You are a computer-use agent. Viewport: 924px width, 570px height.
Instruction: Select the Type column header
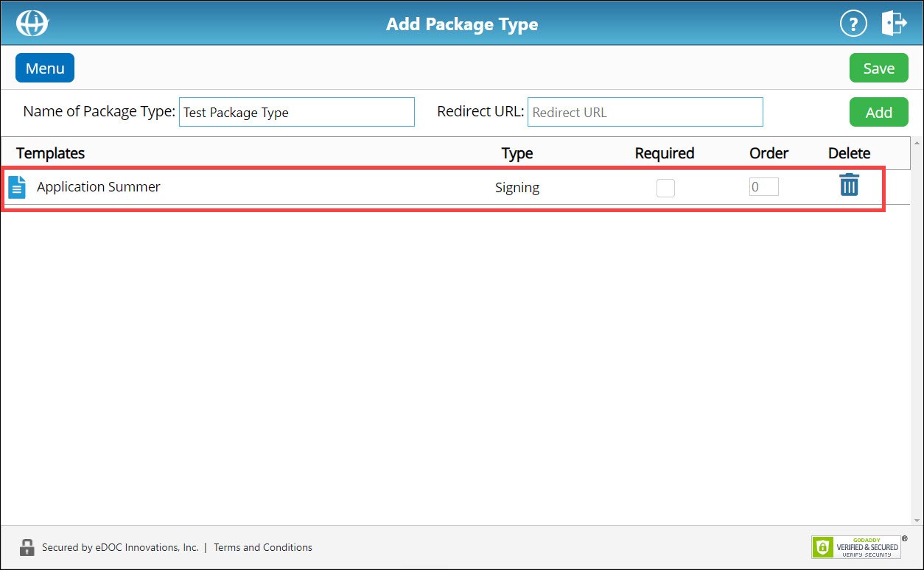pos(517,153)
